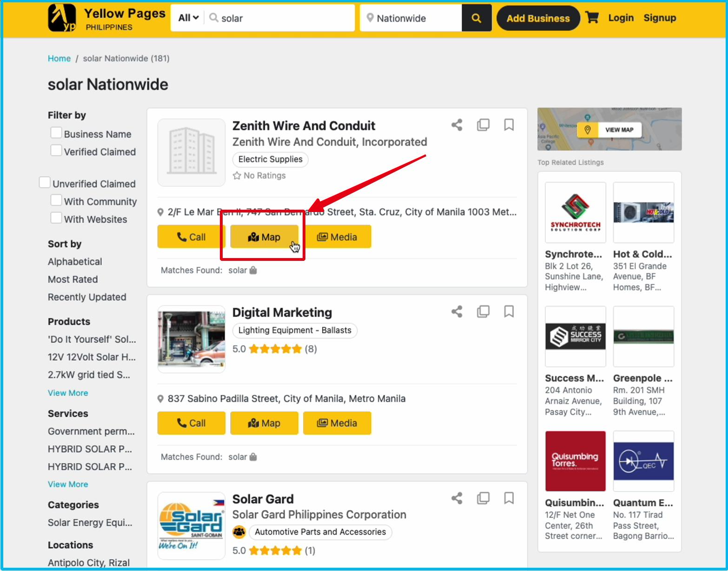Open Success Mirror City related listing

coord(575,361)
